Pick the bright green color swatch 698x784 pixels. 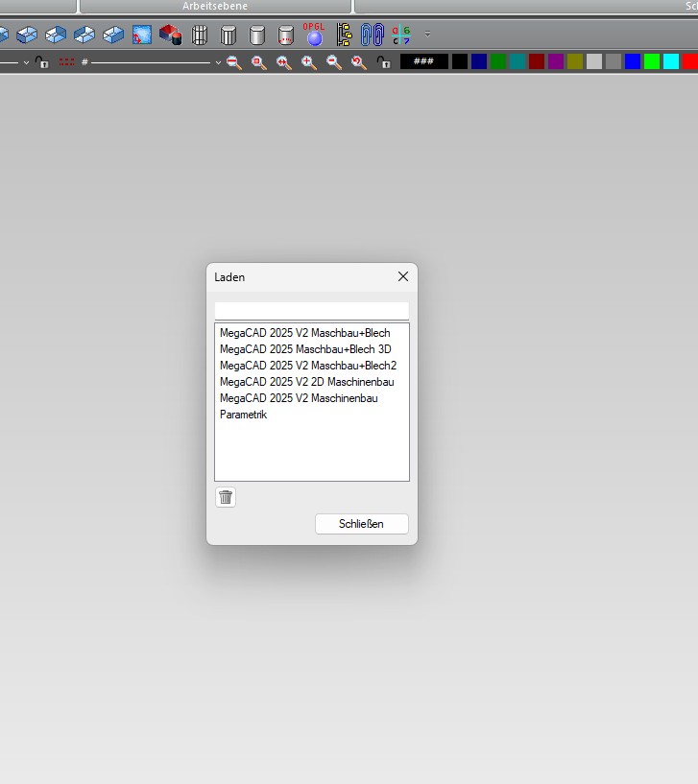[652, 61]
